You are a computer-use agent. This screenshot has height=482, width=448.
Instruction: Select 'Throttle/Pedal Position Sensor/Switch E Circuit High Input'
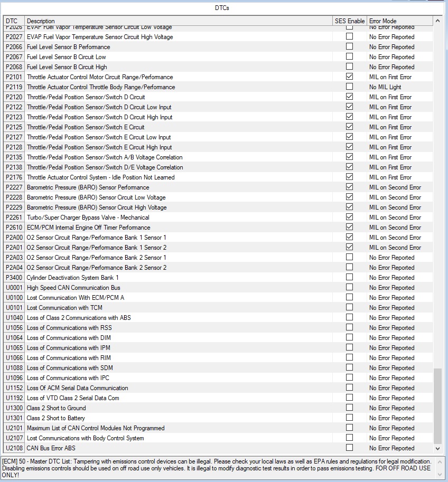click(x=99, y=147)
